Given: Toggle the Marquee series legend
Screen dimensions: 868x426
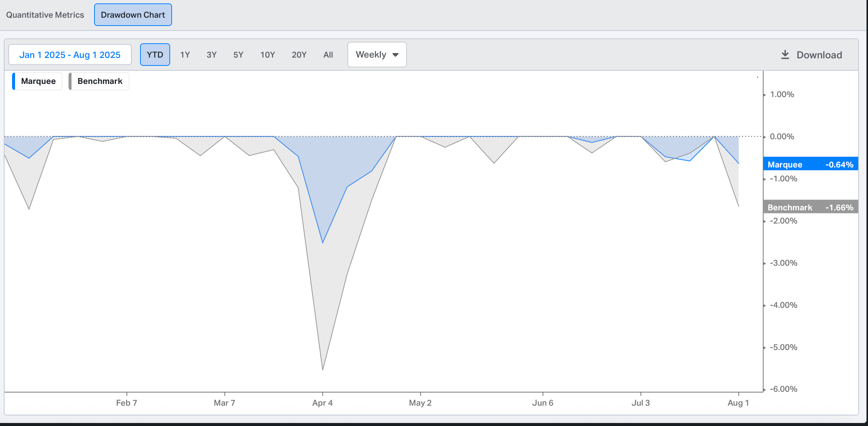Looking at the screenshot, I should pos(38,81).
